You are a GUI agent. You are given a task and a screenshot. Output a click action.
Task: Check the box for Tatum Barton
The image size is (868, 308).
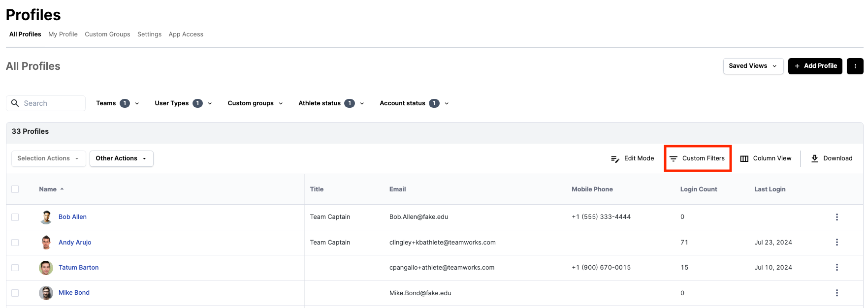click(x=15, y=268)
